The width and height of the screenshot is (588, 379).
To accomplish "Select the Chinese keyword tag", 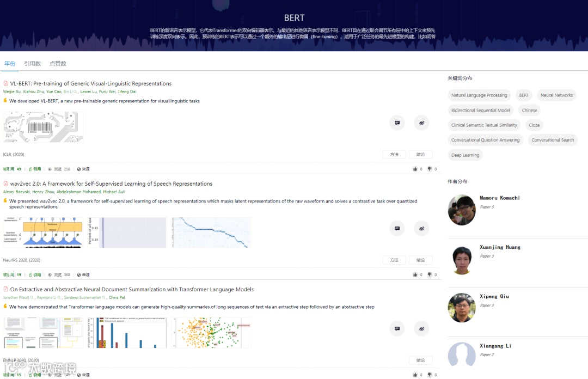I will [529, 111].
